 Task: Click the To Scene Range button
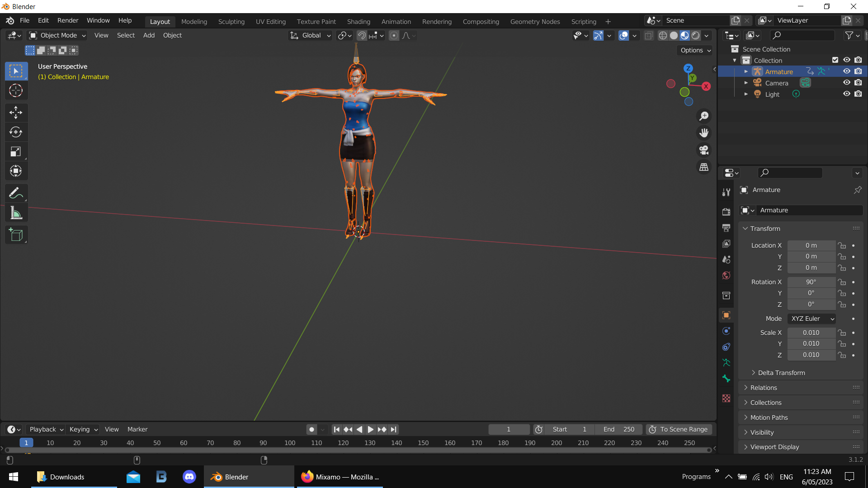[679, 429]
